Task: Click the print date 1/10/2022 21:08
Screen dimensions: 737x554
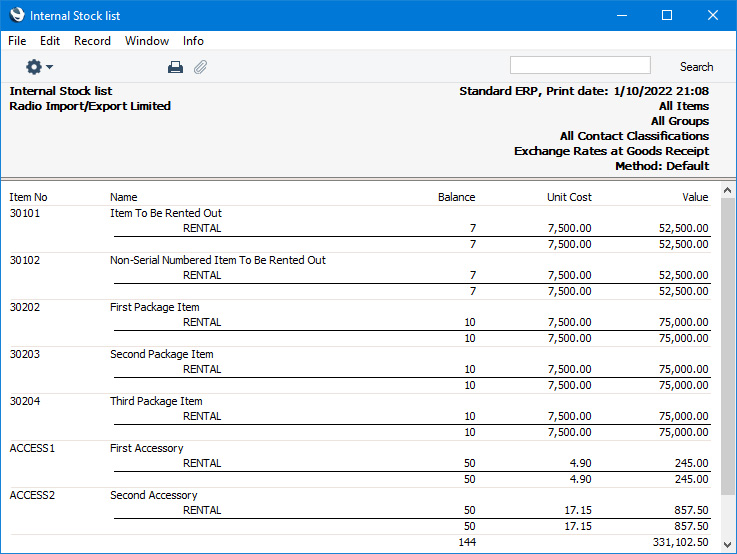Action: tap(661, 91)
